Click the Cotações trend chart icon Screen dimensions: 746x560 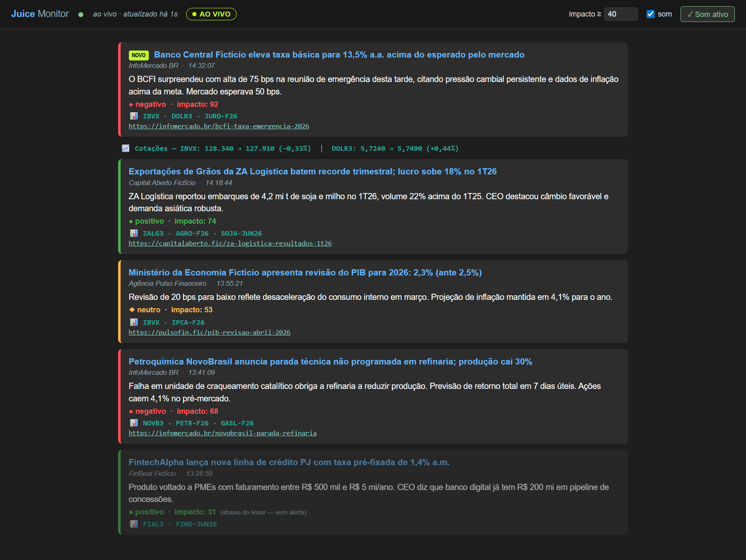coord(126,148)
